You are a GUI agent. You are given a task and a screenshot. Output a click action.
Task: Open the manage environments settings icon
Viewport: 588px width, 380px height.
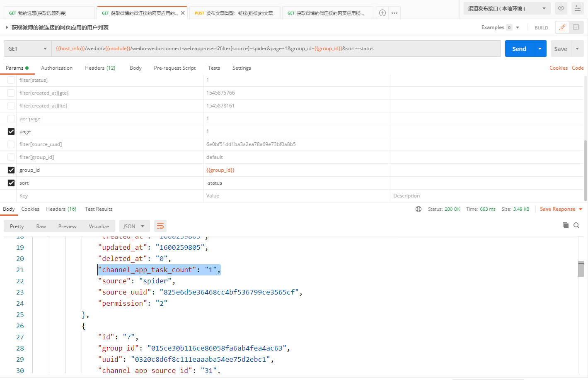[x=578, y=8]
